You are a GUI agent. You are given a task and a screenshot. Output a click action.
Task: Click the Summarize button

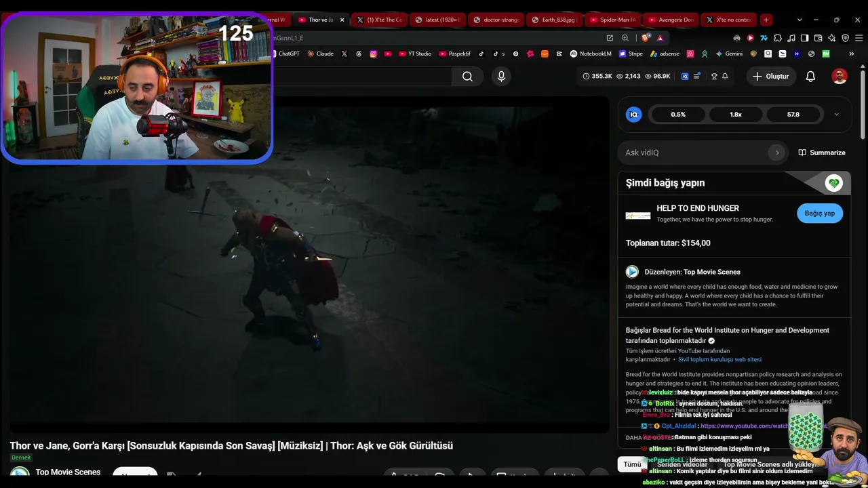[x=822, y=152]
